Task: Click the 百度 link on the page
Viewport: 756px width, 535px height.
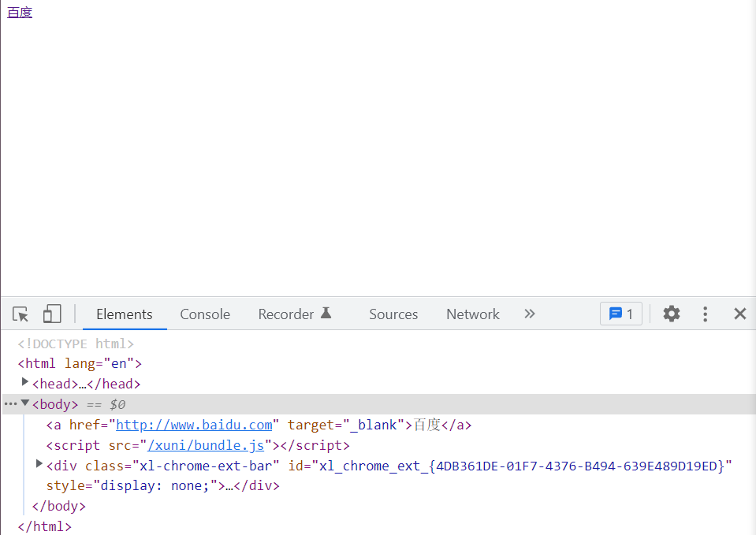Action: click(x=20, y=13)
